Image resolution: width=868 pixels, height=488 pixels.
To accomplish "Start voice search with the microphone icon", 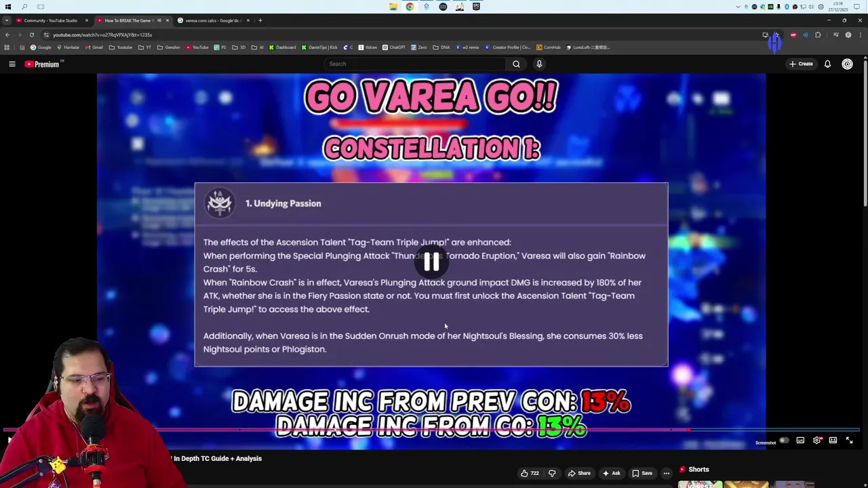I will (539, 64).
